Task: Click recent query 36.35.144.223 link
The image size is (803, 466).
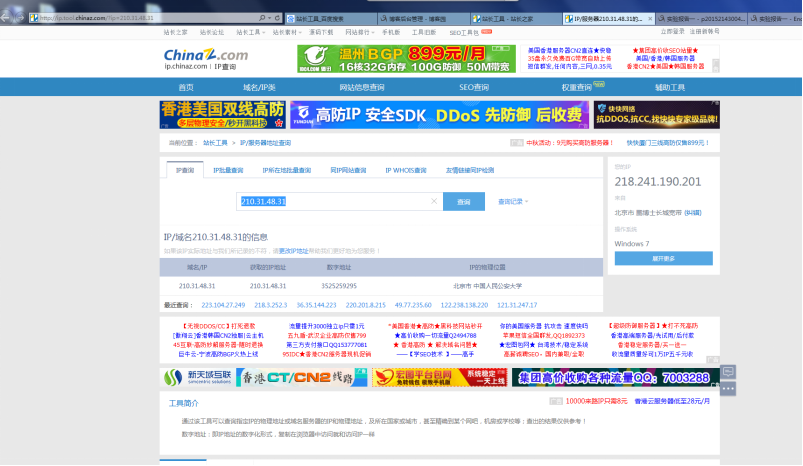Action: pyautogui.click(x=316, y=305)
